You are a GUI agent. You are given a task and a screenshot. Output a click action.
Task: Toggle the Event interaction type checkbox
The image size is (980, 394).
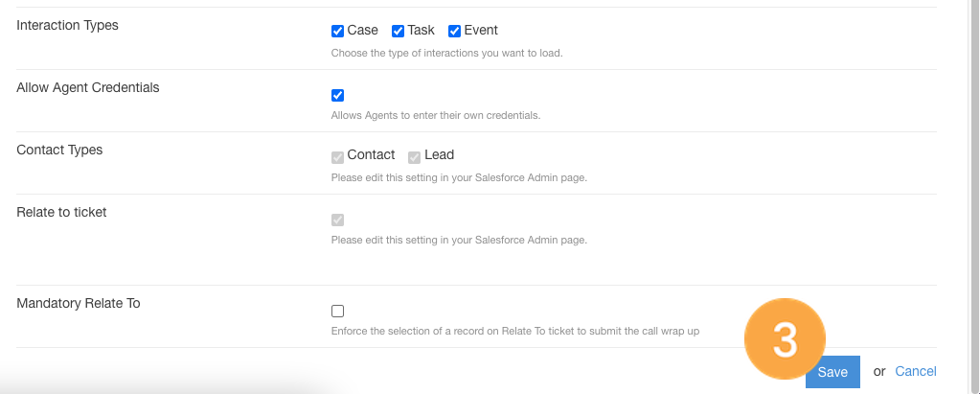point(454,32)
